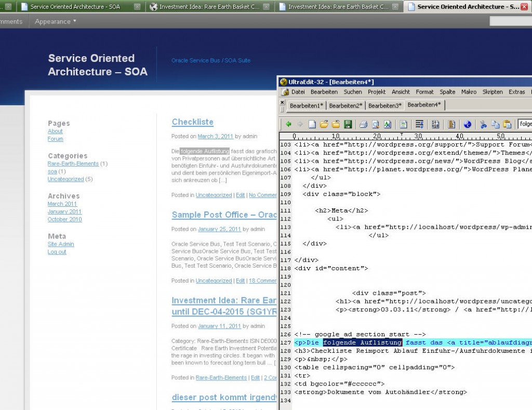This screenshot has width=532, height=410.
Task: Click <h2>Meta</h2> code line
Action: click(x=341, y=210)
